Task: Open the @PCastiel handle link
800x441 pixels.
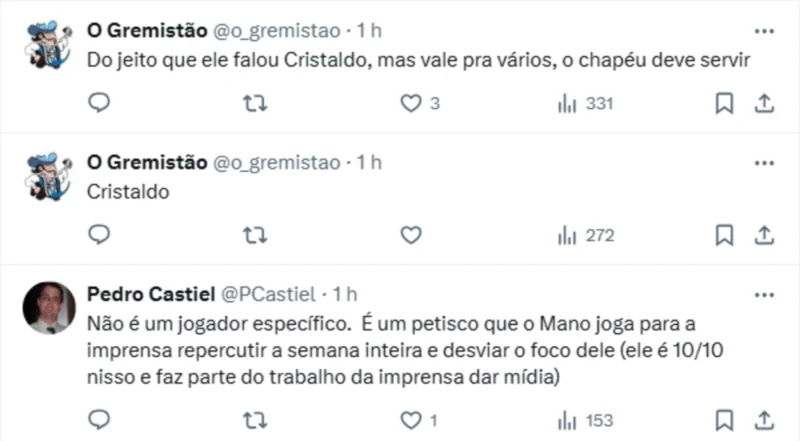Action: pyautogui.click(x=266, y=294)
